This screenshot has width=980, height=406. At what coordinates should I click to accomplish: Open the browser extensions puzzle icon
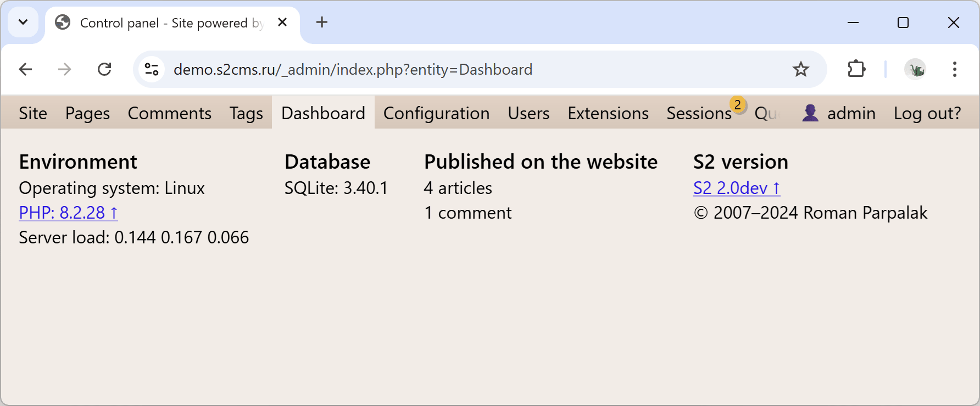point(856,69)
